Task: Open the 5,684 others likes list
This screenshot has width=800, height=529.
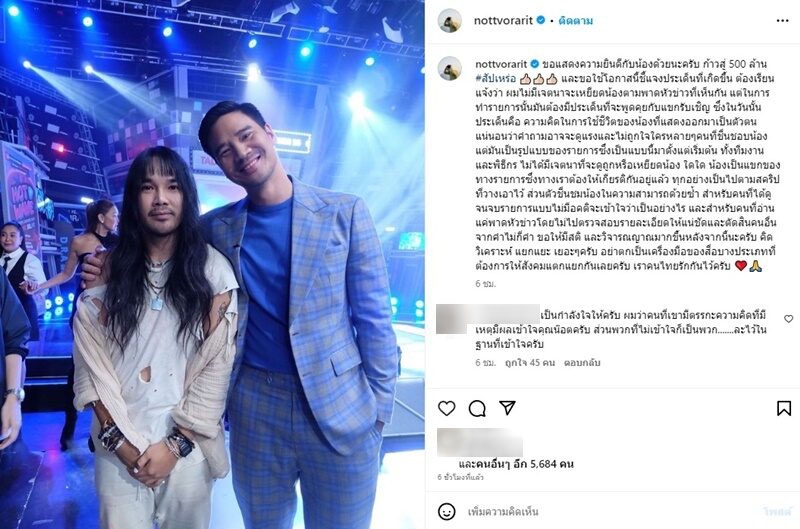Action: (516, 464)
